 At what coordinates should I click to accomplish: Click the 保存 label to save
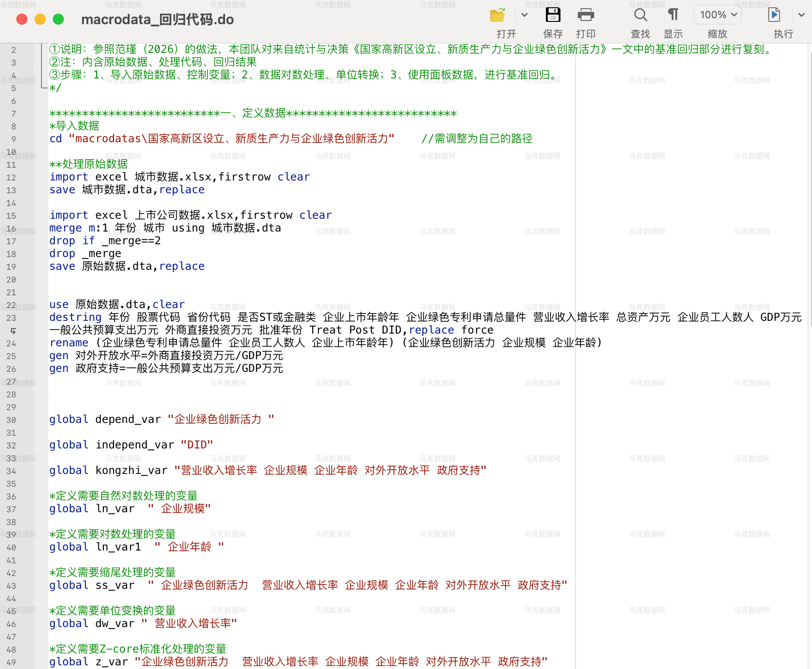(553, 33)
